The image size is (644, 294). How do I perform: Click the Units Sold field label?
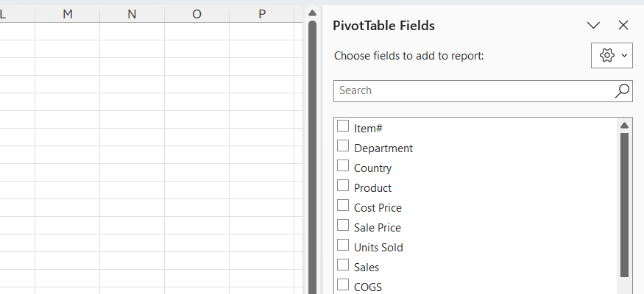(x=378, y=248)
